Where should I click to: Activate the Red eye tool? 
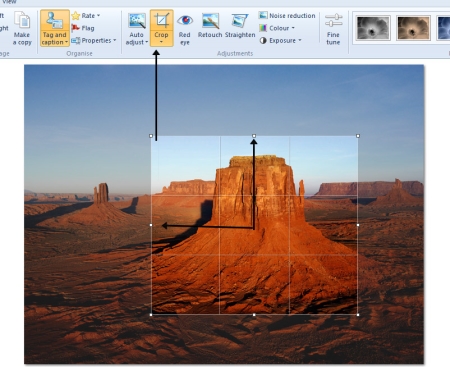pyautogui.click(x=185, y=21)
